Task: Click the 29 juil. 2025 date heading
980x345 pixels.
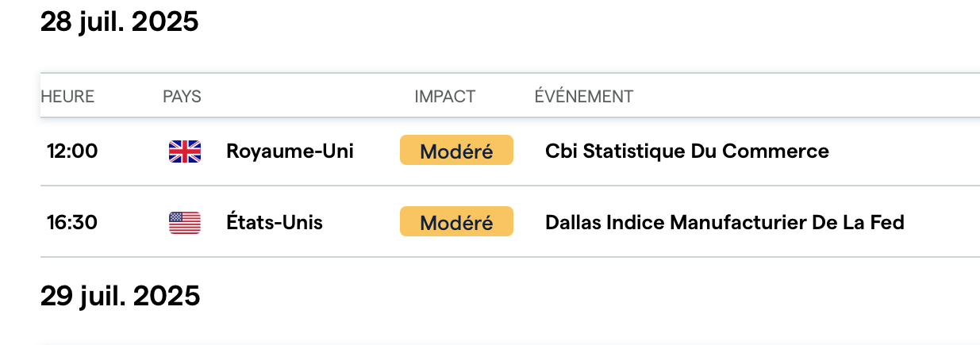Action: 120,296
